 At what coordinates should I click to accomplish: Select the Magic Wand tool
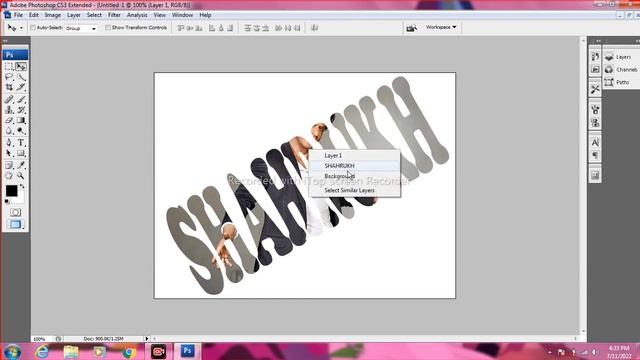click(21, 77)
